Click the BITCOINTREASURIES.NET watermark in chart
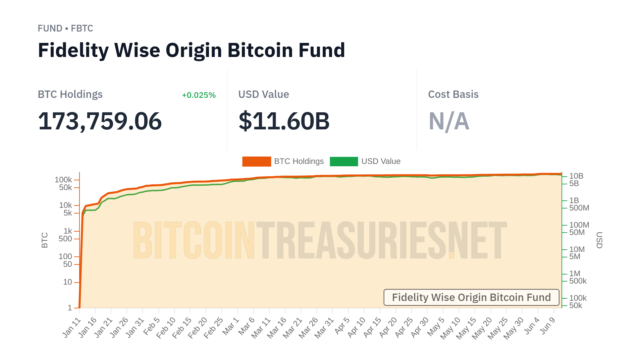 320,240
